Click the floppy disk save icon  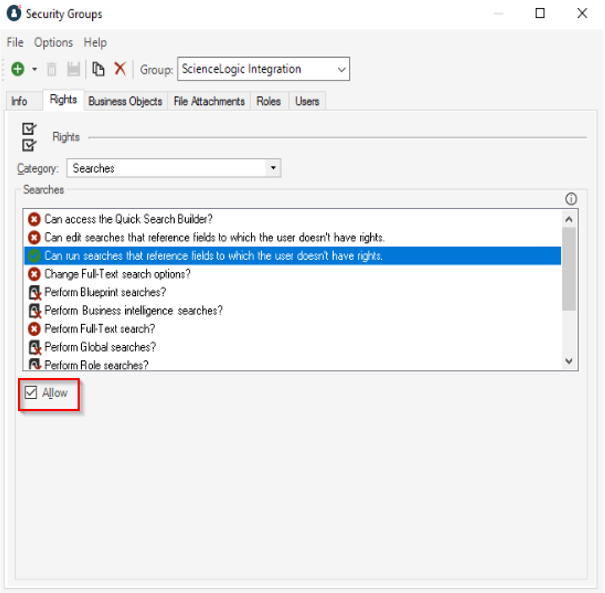[x=73, y=69]
